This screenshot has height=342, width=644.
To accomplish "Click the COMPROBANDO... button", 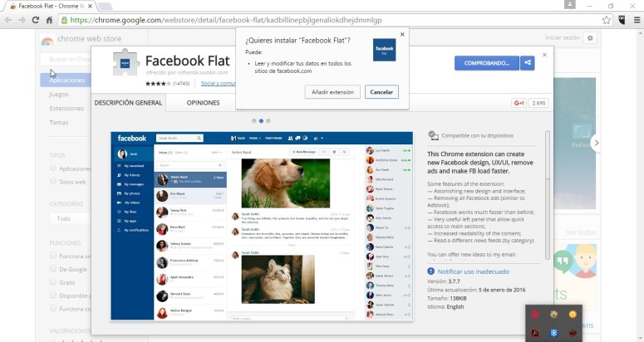I will point(487,63).
